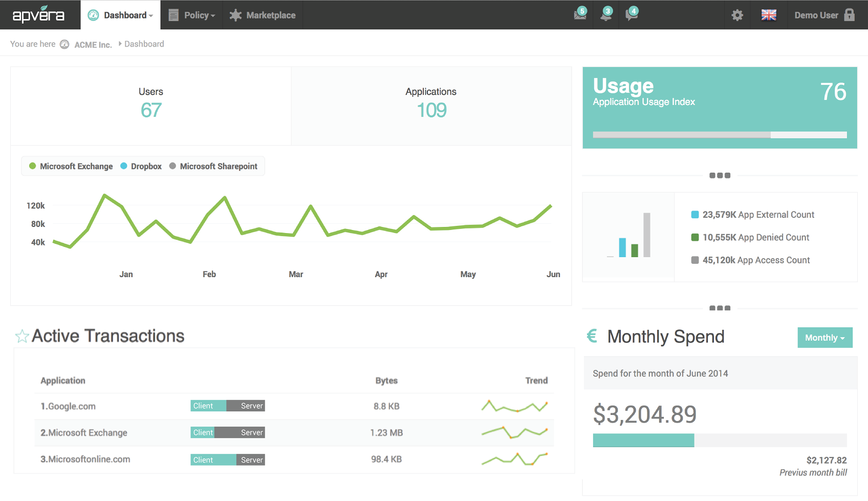Open the mail inbox with 5 messages
Viewport: 868px width, 501px height.
click(x=580, y=14)
